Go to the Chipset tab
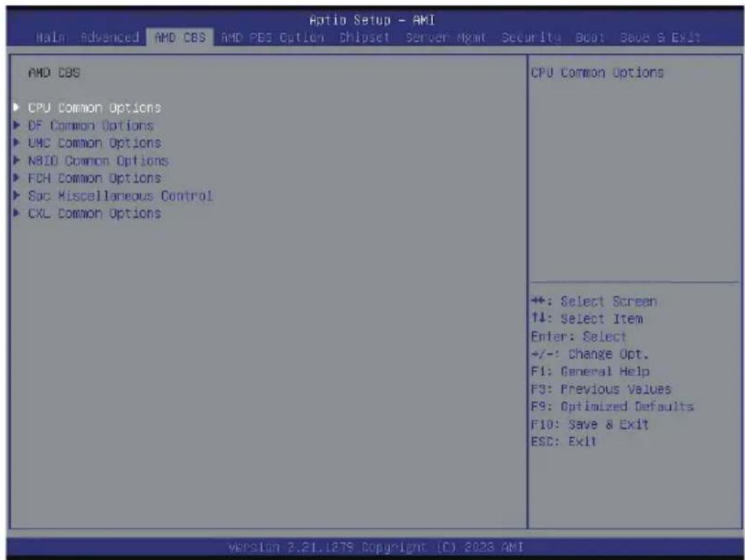Viewport: 745px width, 560px height. click(x=365, y=37)
